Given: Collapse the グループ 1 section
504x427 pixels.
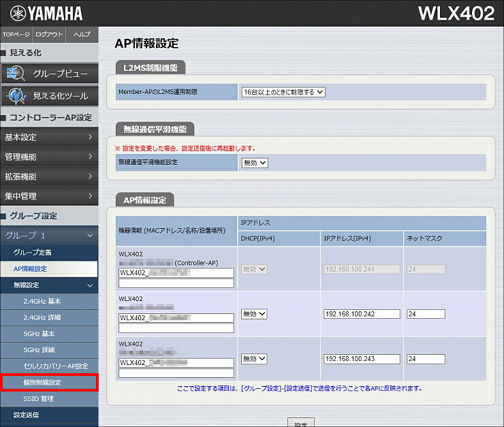Looking at the screenshot, I should pos(49,236).
